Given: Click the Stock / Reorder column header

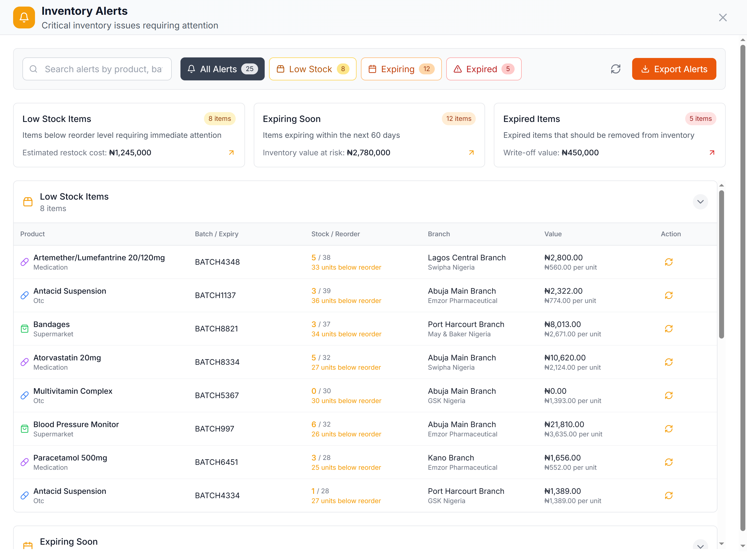Looking at the screenshot, I should click(x=335, y=234).
